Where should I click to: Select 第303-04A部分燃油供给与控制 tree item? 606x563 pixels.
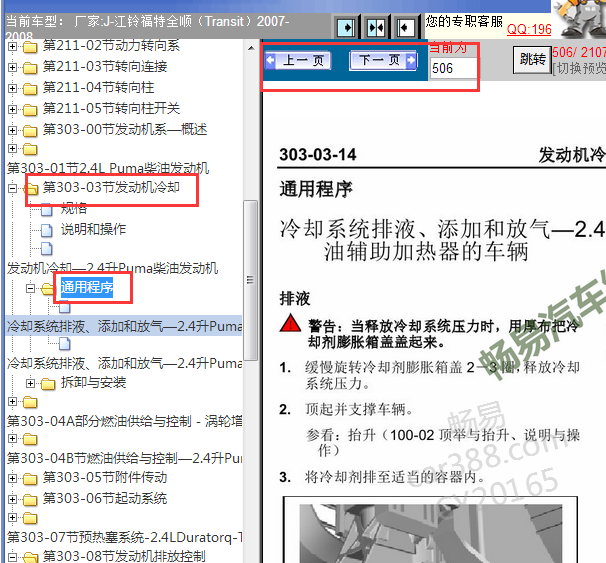(124, 421)
